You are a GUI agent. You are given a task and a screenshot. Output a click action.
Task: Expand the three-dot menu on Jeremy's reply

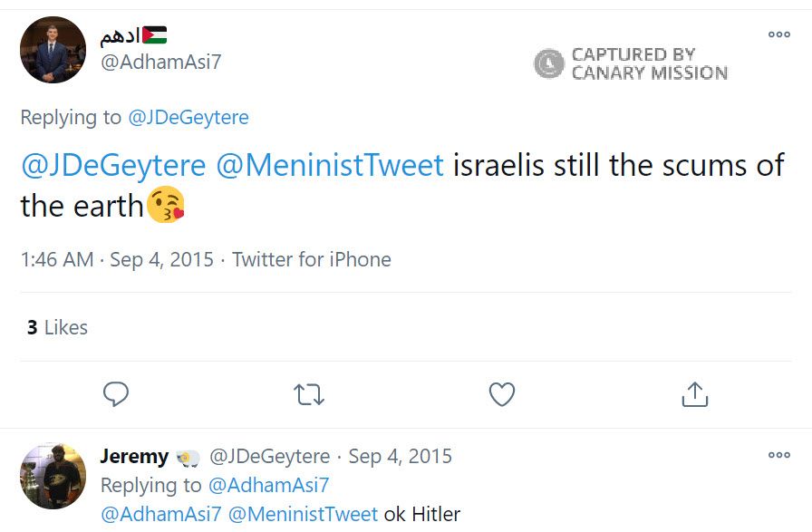(x=778, y=455)
